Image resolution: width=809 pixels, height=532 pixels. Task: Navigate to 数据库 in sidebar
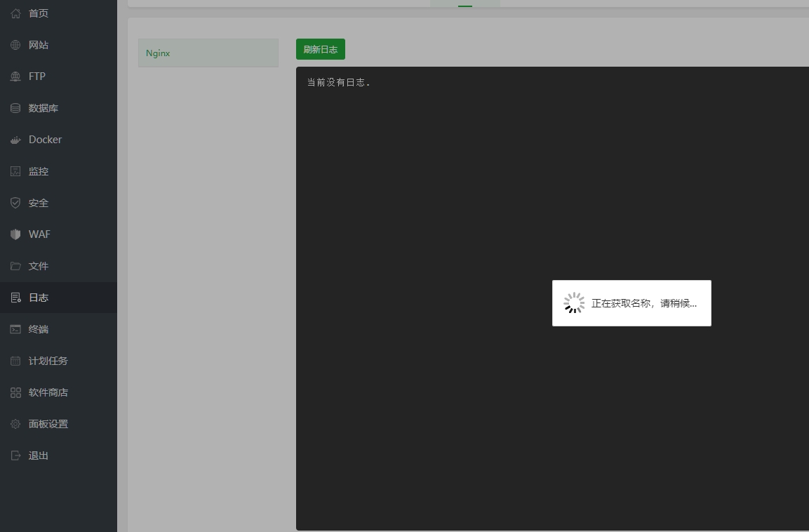(x=44, y=108)
